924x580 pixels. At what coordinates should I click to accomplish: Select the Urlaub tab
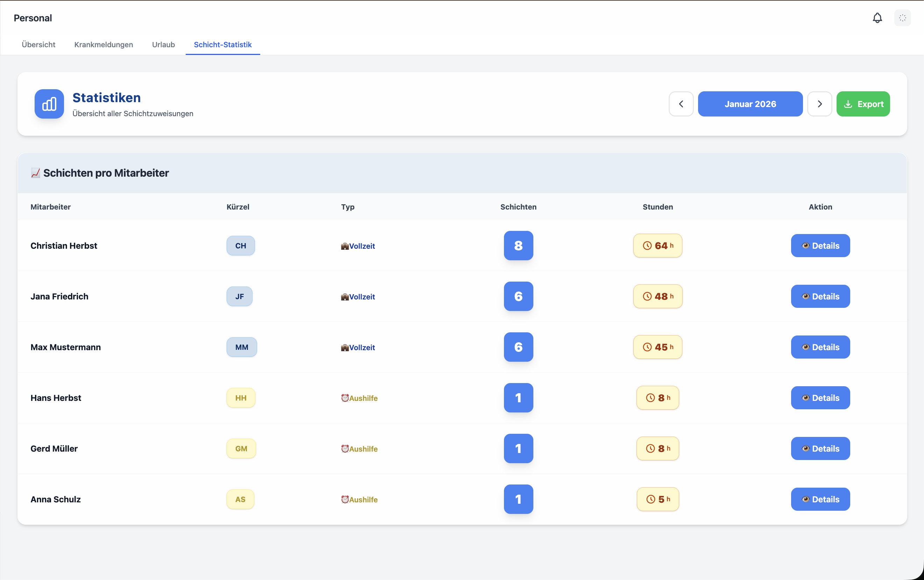point(163,44)
